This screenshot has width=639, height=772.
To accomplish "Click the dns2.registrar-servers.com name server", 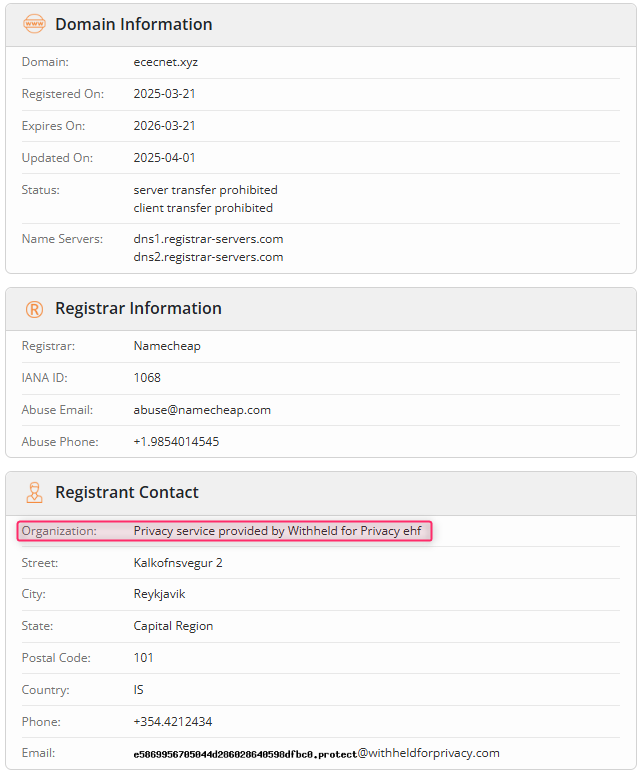I will (208, 257).
